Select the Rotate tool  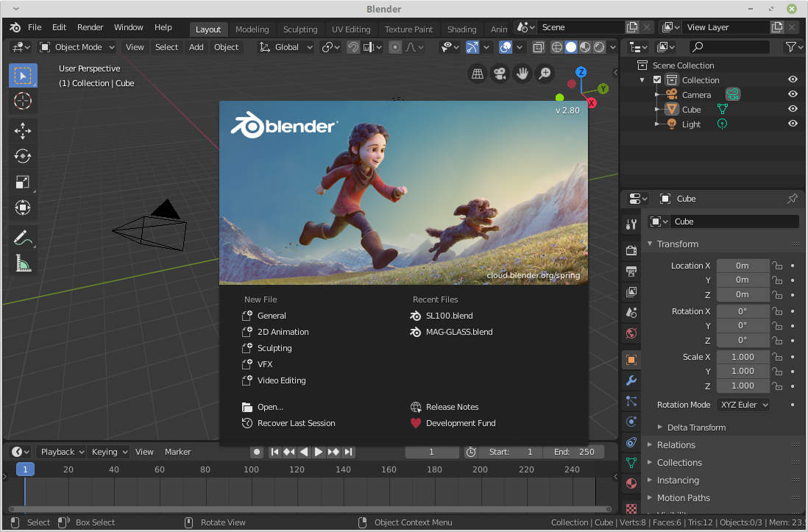tap(22, 156)
